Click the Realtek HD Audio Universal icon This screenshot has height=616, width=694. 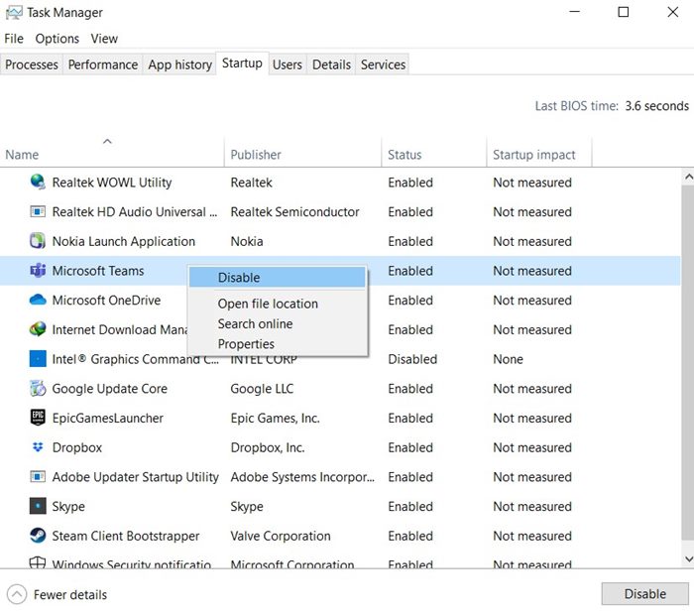pyautogui.click(x=38, y=211)
